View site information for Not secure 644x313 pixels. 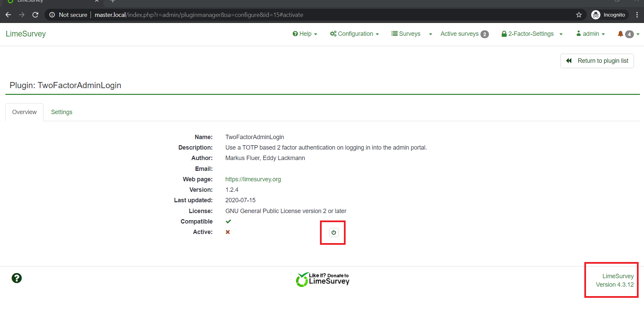(68, 15)
